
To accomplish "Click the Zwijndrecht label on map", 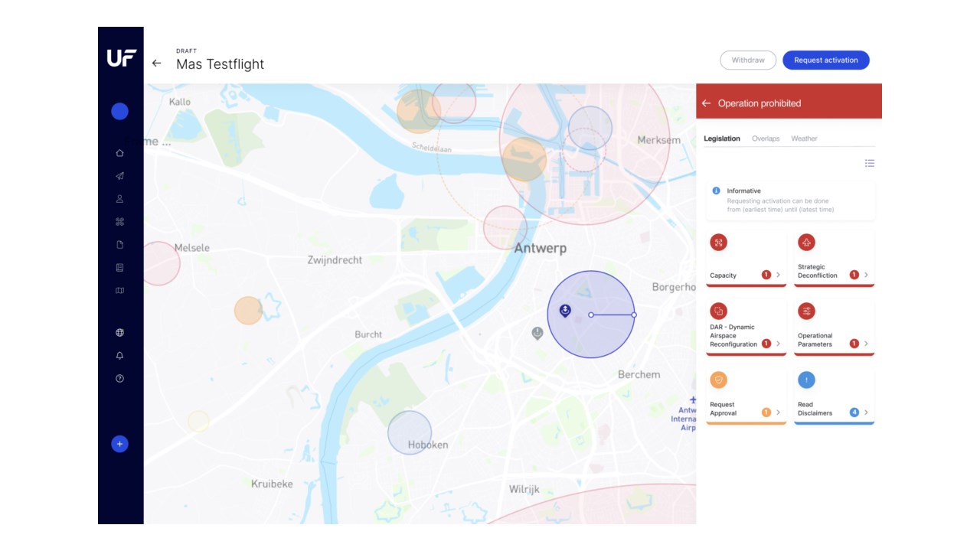I will (335, 260).
